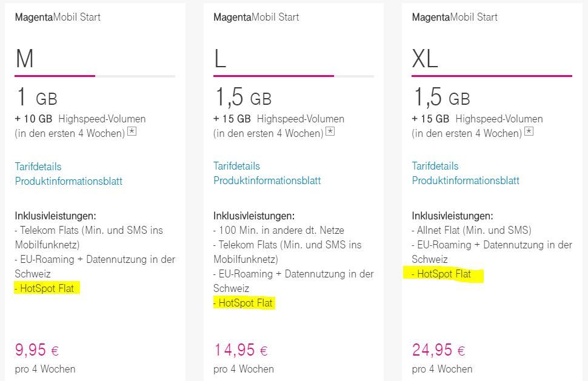Click the magenta data bar under M
The image size is (588, 381).
[x=55, y=76]
